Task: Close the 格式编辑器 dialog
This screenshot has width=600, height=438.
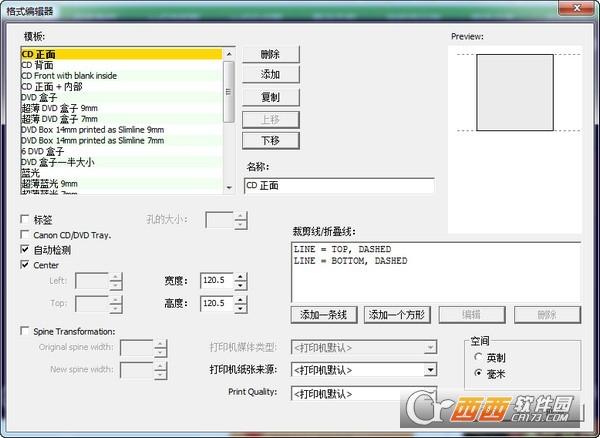Action: pyautogui.click(x=577, y=8)
